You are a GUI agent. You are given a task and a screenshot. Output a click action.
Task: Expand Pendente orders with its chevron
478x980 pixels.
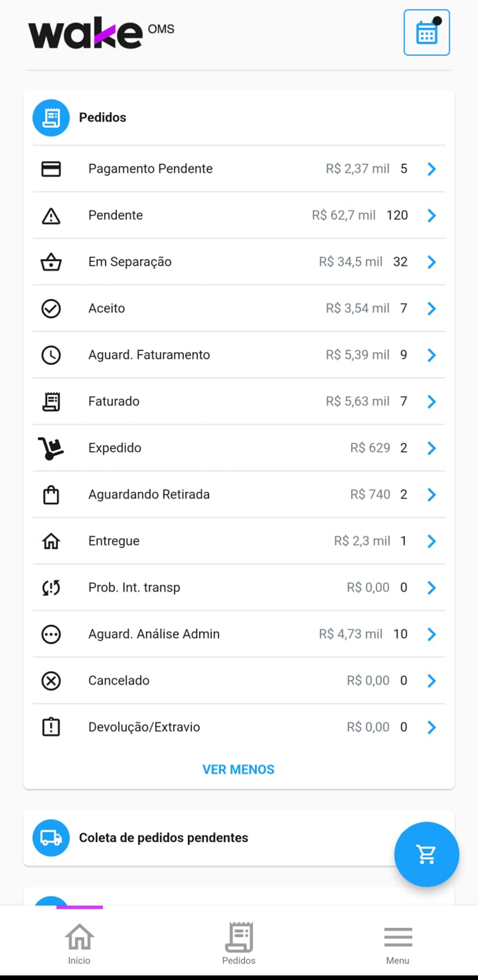pyautogui.click(x=432, y=215)
